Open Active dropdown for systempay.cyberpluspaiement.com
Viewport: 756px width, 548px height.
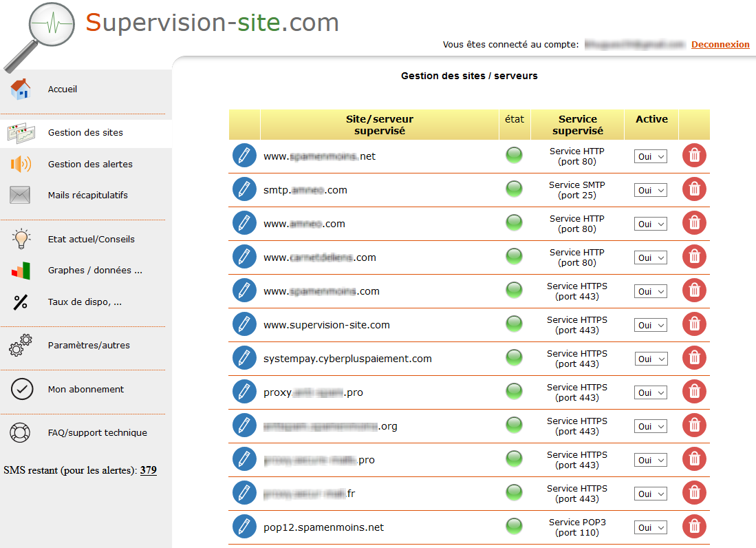tap(651, 359)
